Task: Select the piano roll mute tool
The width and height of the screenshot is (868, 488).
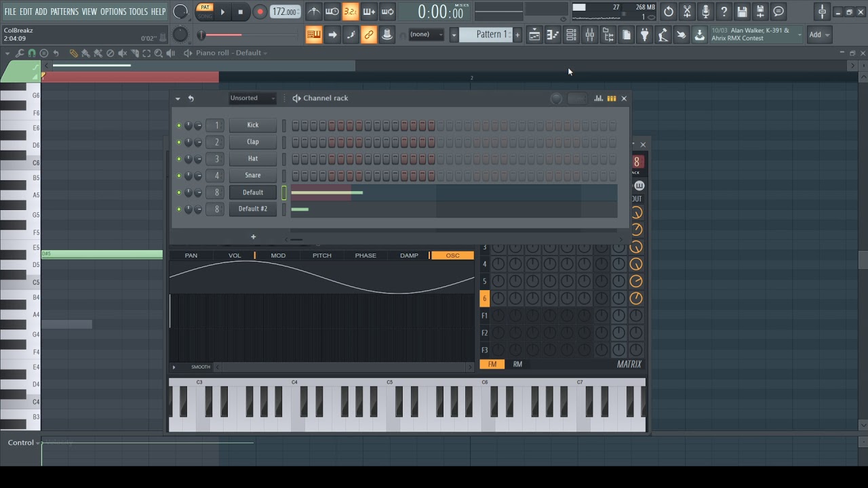Action: 122,53
